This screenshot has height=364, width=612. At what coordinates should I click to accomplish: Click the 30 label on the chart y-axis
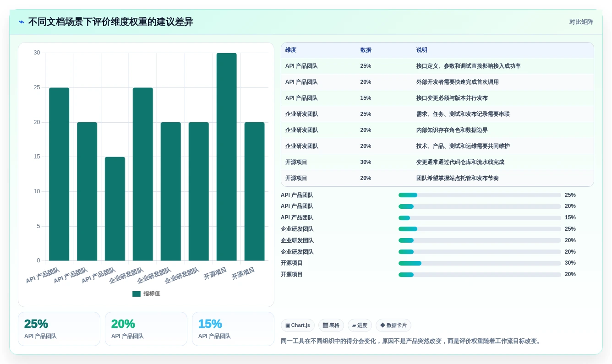pyautogui.click(x=37, y=53)
